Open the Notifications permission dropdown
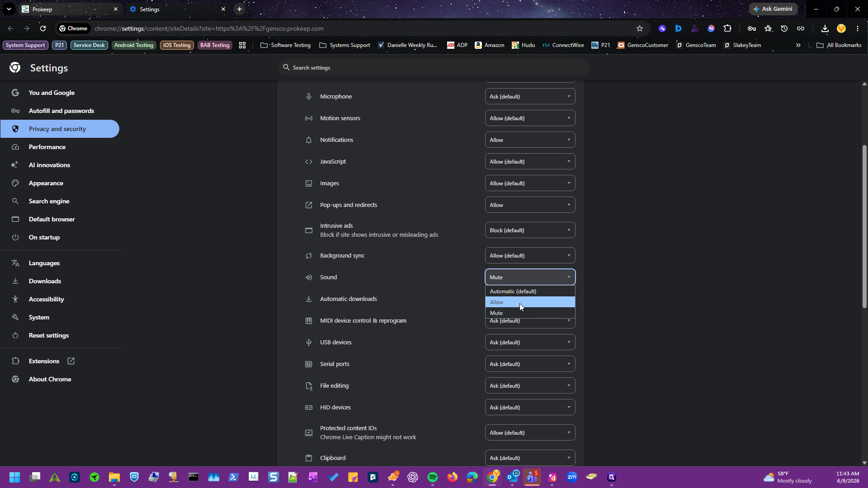This screenshot has width=868, height=488. [x=530, y=140]
